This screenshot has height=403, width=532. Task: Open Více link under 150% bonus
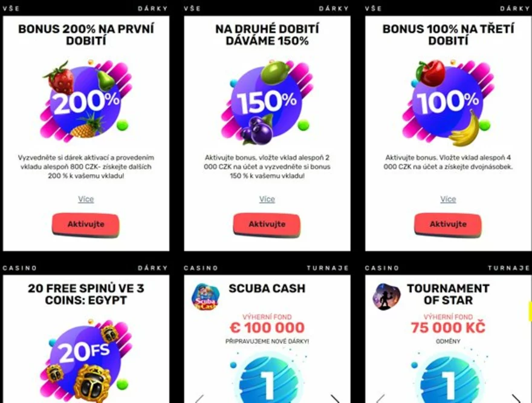[x=267, y=199]
